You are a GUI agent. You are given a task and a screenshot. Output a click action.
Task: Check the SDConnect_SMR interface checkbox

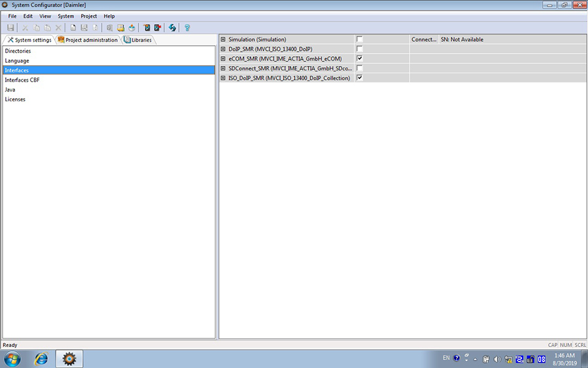(359, 68)
